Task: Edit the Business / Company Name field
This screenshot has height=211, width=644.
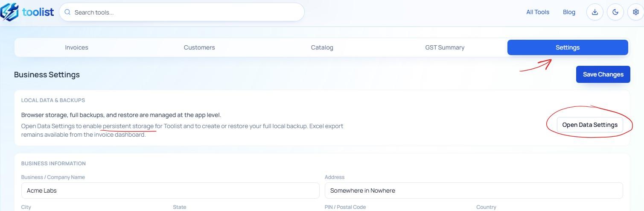Action: (170, 190)
